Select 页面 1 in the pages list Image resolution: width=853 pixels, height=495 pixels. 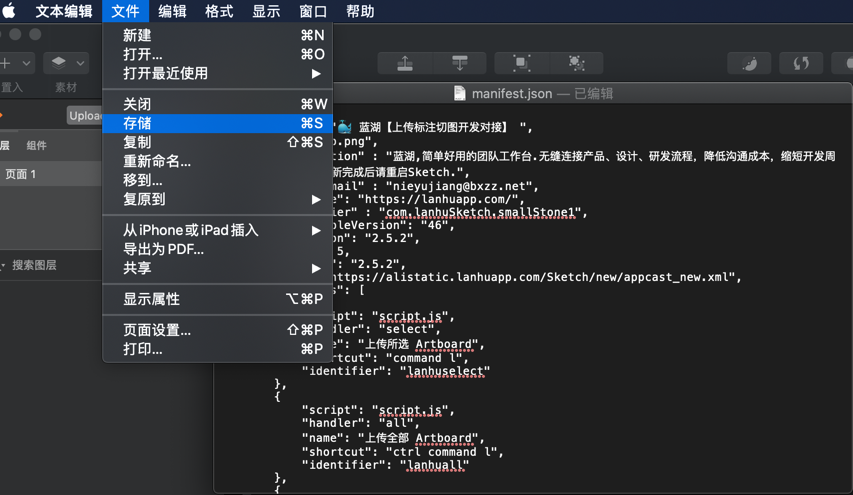click(51, 174)
